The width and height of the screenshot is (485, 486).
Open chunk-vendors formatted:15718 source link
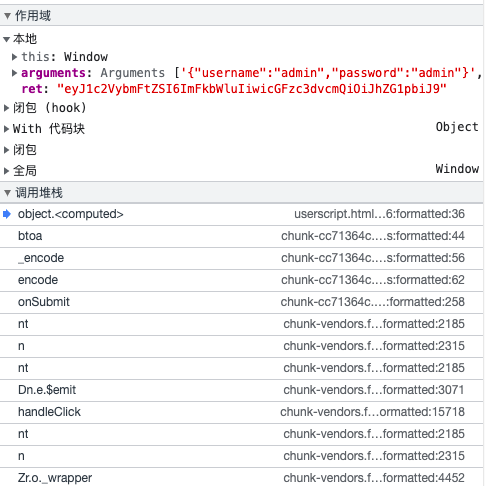click(x=372, y=412)
